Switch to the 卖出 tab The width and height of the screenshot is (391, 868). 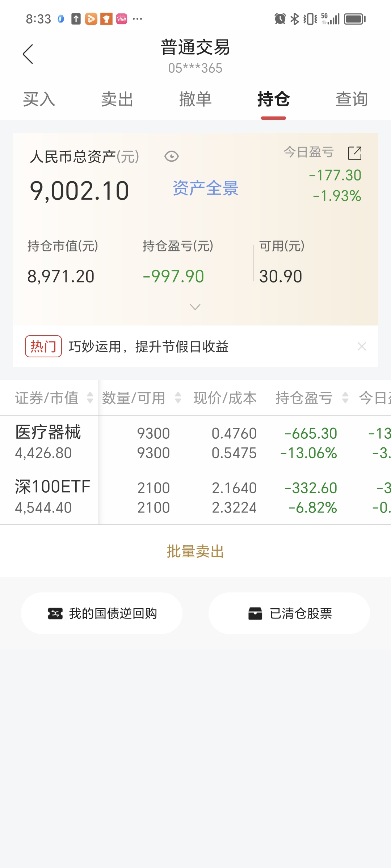point(117,99)
